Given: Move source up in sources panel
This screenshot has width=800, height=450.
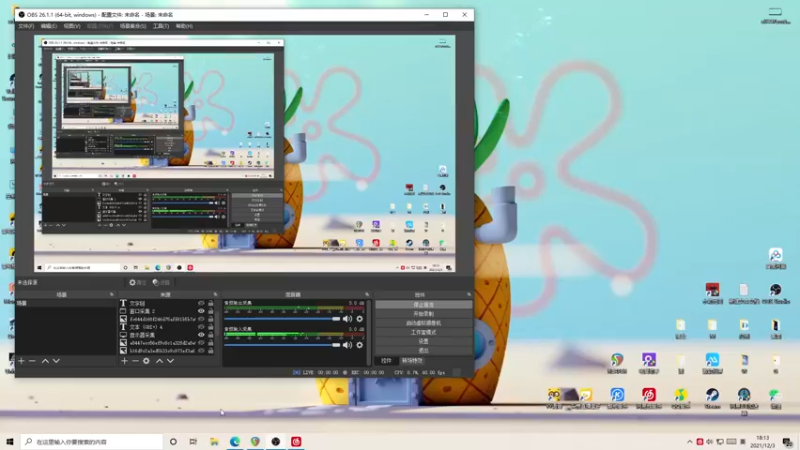Looking at the screenshot, I should point(159,361).
